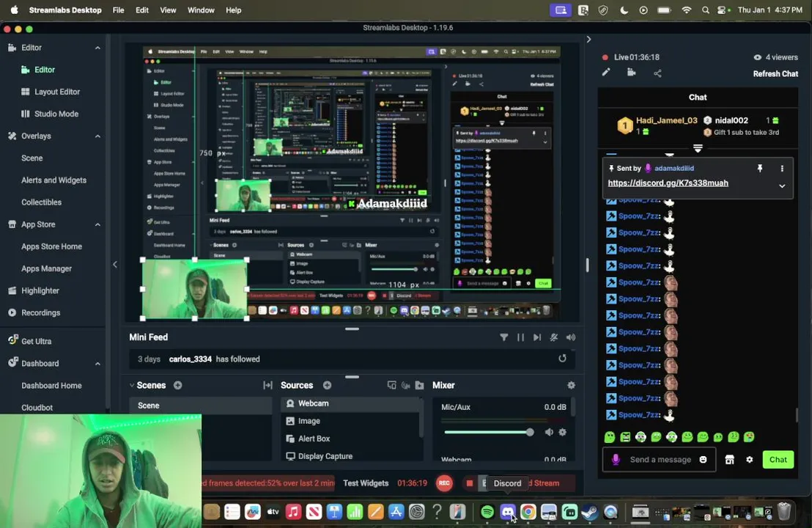This screenshot has height=528, width=812.
Task: Open the dual output icon in Sources header
Action: click(x=391, y=386)
